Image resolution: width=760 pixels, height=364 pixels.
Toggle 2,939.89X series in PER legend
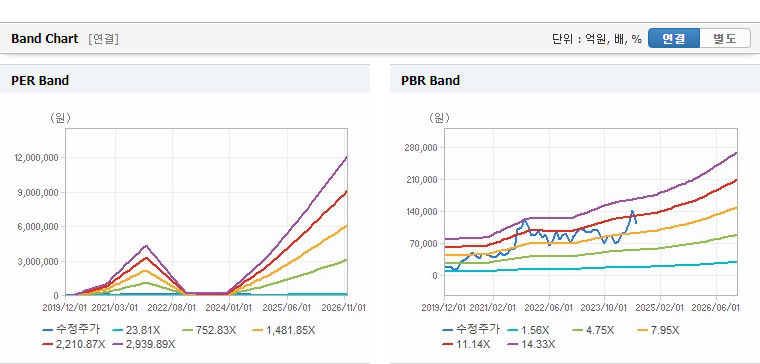tap(144, 344)
